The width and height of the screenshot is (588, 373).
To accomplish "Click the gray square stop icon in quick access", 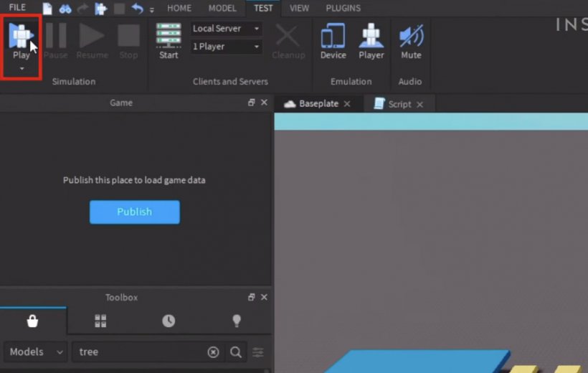I will click(119, 9).
